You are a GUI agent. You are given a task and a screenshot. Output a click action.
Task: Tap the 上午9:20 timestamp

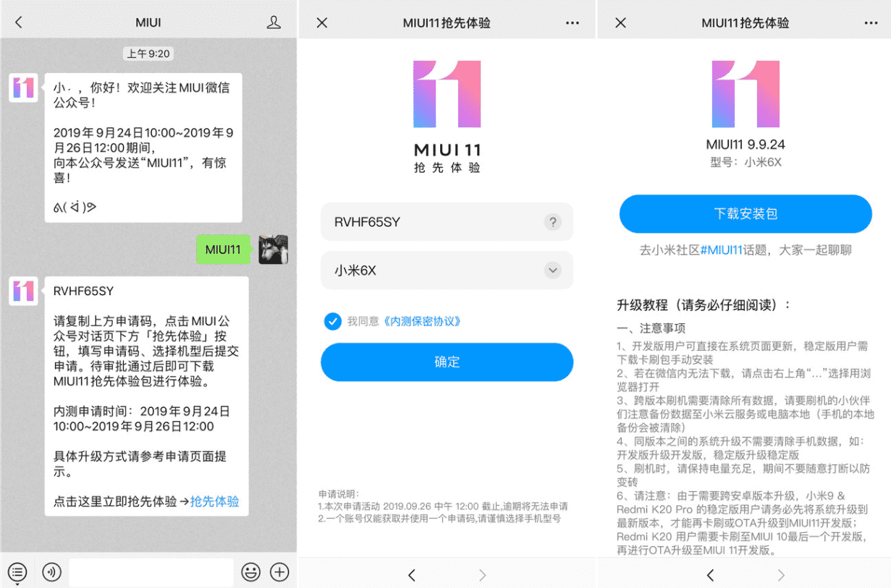coord(148,54)
